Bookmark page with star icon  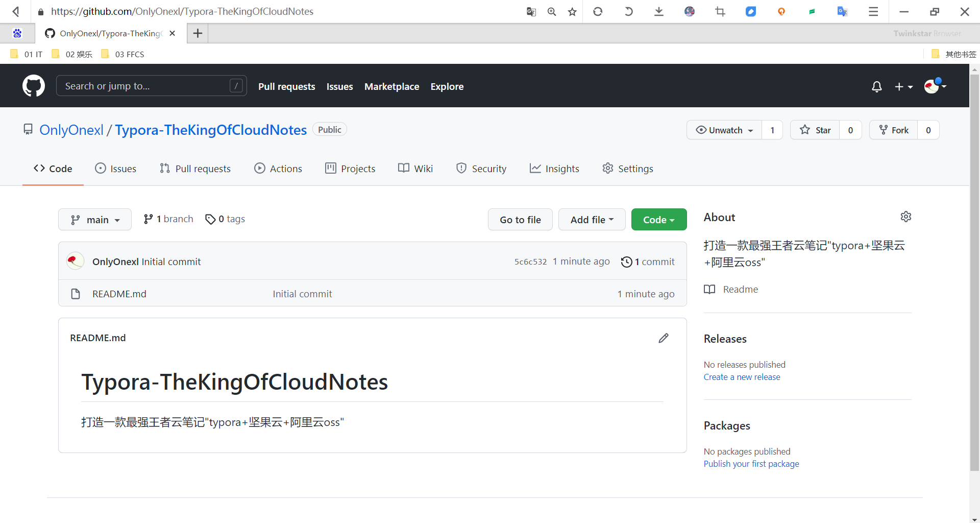(572, 11)
